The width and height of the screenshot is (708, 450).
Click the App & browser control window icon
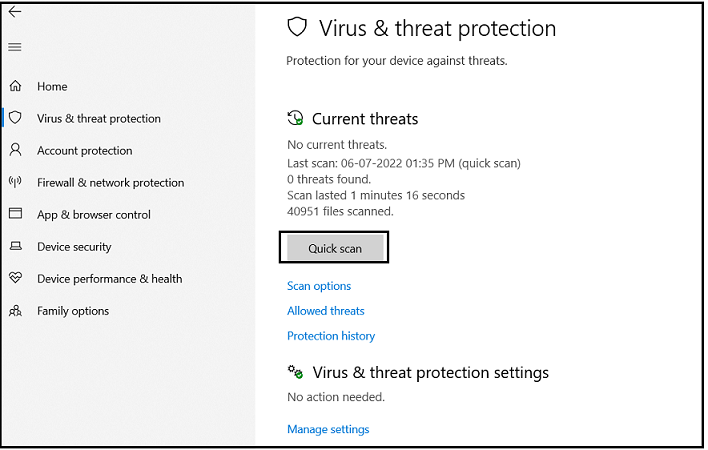15,214
